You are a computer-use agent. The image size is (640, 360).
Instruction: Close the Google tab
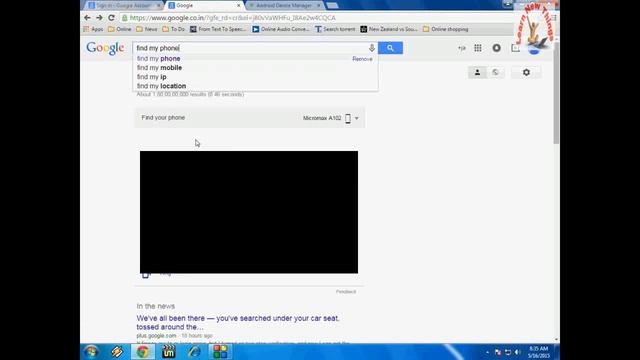(239, 6)
